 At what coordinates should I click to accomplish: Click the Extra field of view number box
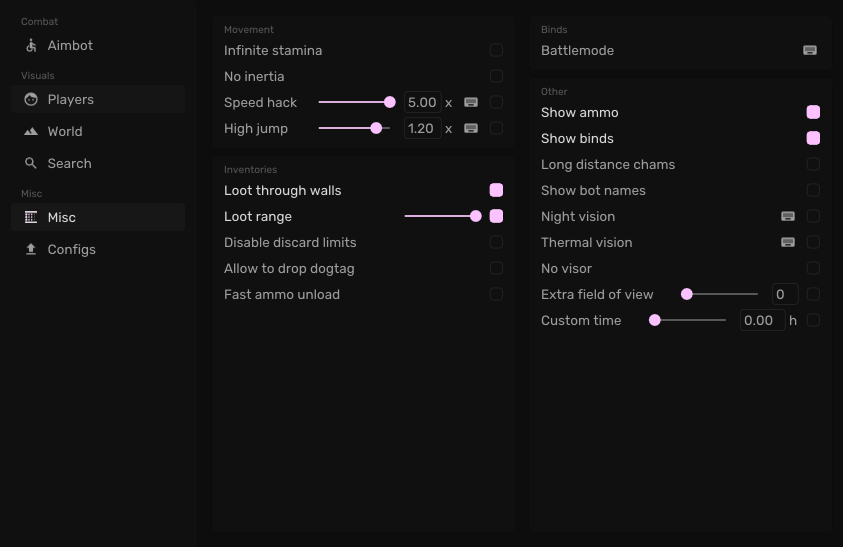click(x=785, y=295)
